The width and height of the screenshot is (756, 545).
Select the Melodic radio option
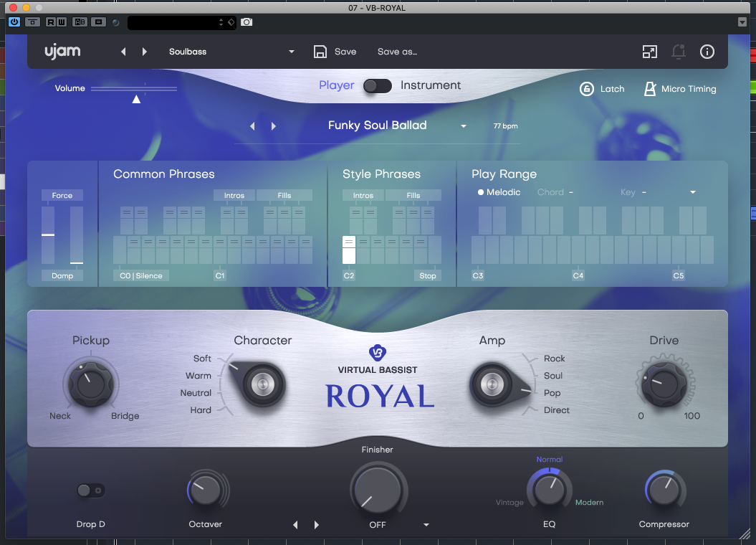pyautogui.click(x=481, y=192)
